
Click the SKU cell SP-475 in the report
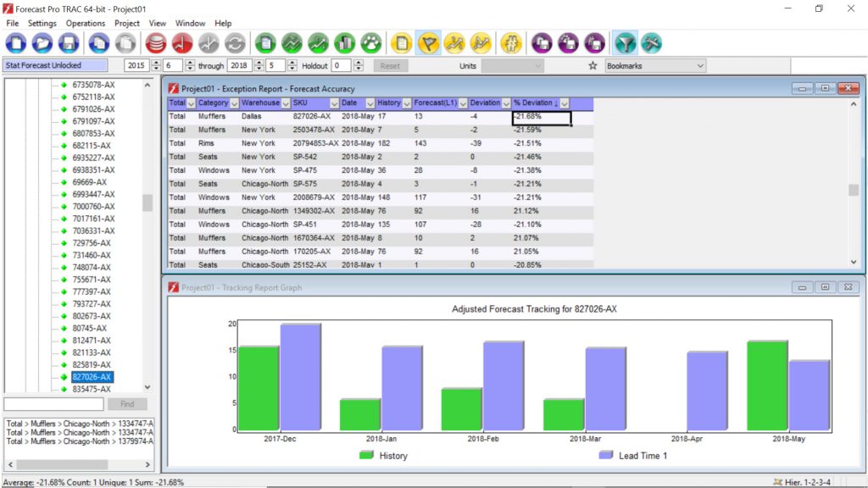tap(305, 169)
